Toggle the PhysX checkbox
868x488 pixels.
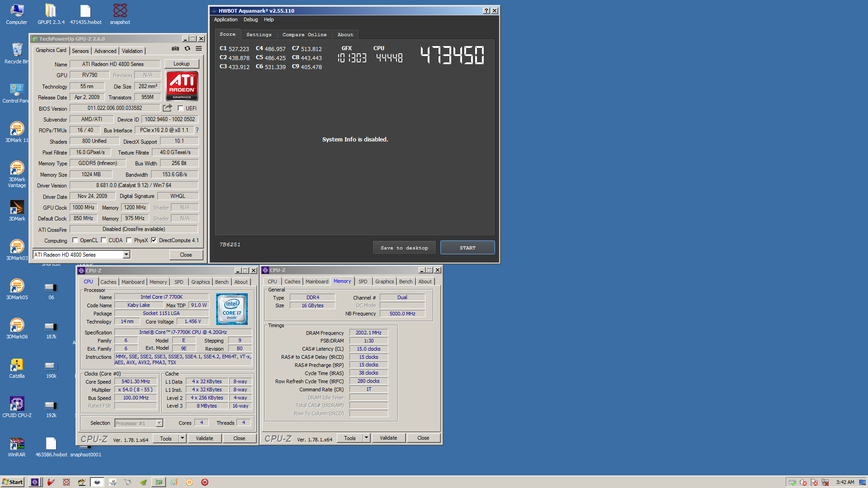tap(129, 240)
